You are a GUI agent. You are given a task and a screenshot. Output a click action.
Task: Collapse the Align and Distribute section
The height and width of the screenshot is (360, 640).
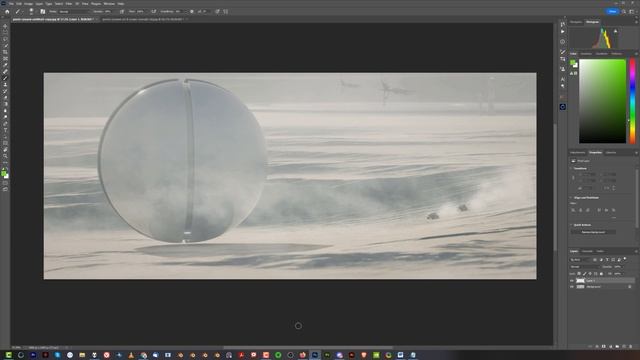[x=571, y=198]
